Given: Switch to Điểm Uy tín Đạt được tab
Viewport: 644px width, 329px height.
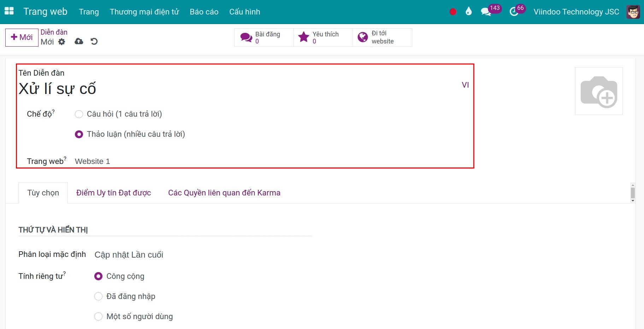Looking at the screenshot, I should tap(113, 193).
